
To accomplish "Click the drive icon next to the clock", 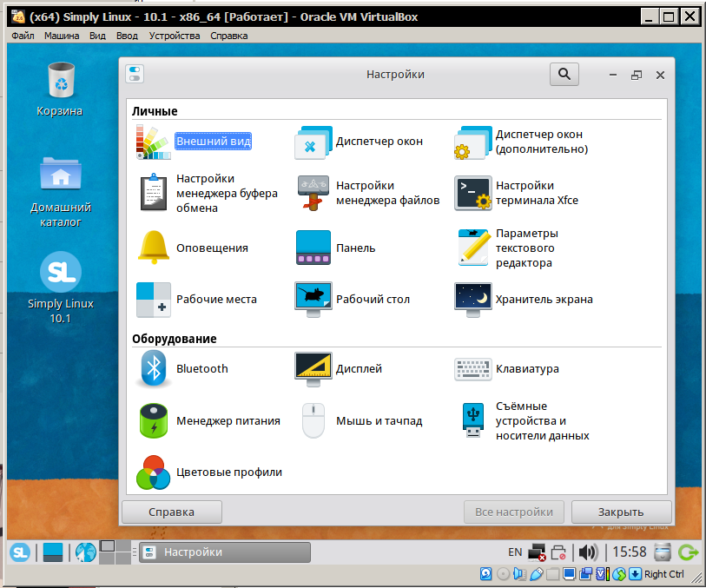I will (663, 552).
